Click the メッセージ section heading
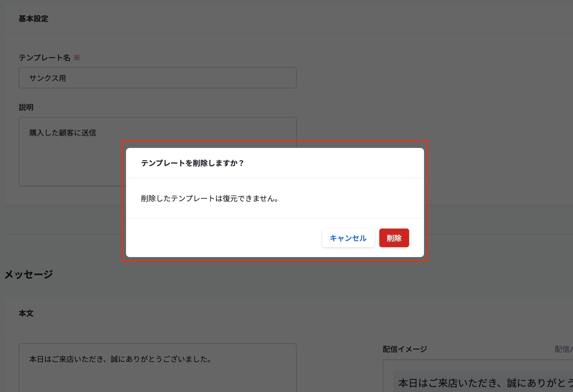The image size is (573, 392). pos(29,274)
